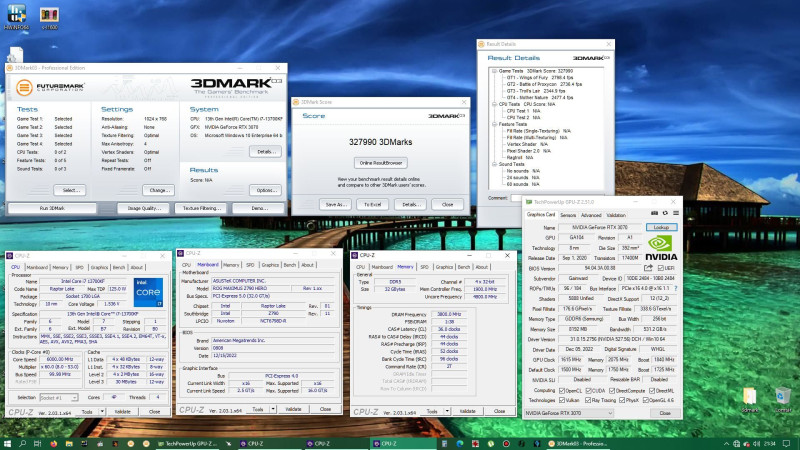800x450 pixels.
Task: Toggle the DirectCompute checkbox in GPU-Z
Action: pos(612,390)
